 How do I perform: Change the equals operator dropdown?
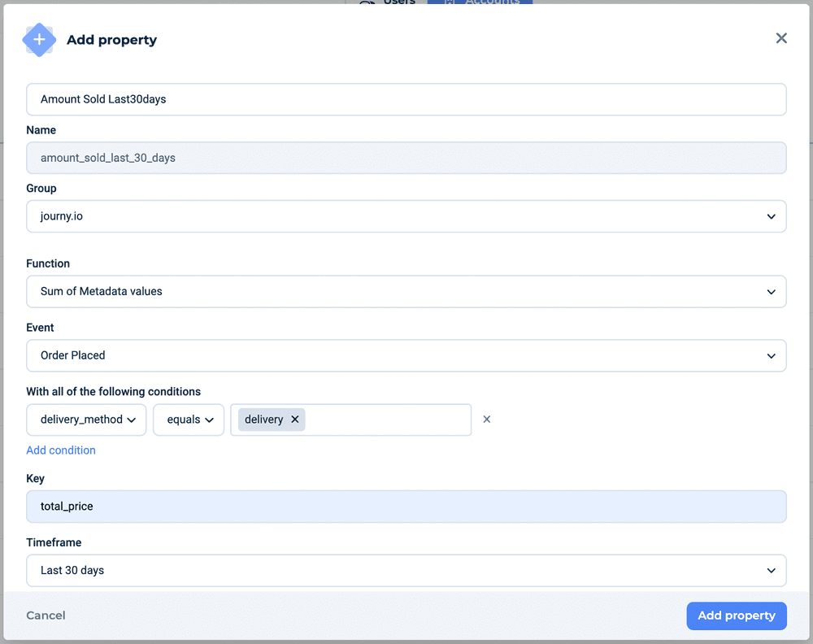(189, 420)
